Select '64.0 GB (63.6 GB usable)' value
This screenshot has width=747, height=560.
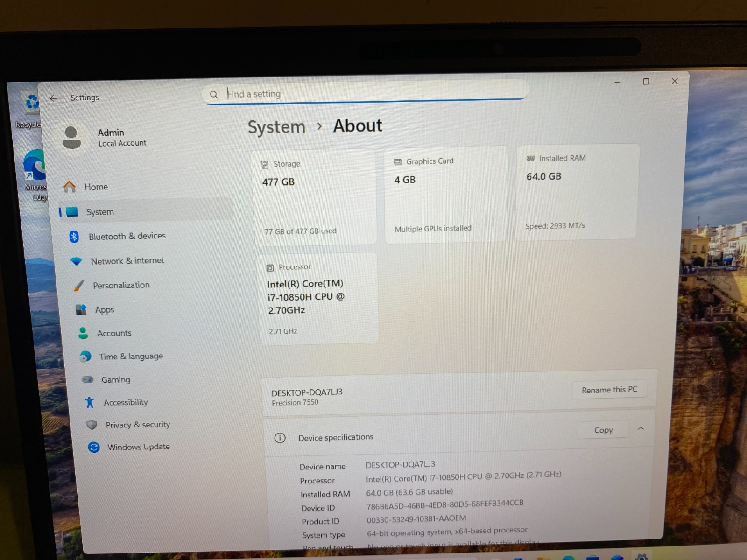(409, 492)
